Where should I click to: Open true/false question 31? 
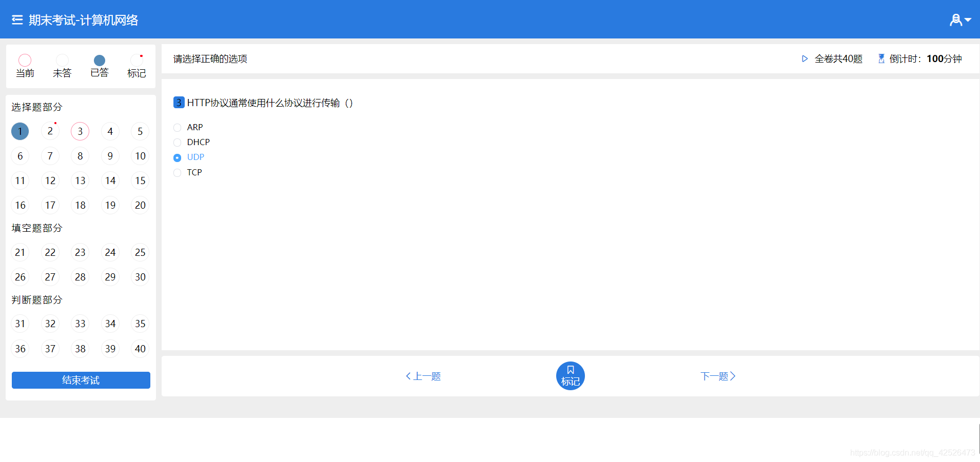[x=20, y=324]
